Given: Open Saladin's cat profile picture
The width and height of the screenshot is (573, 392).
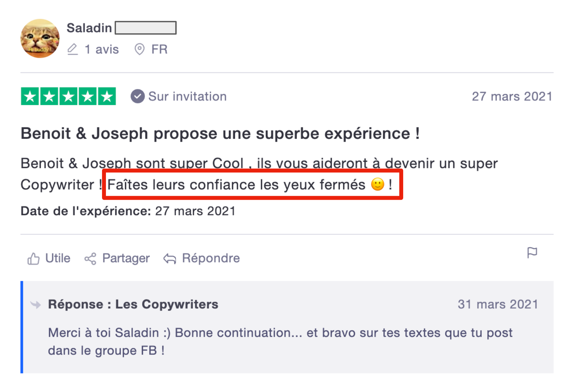Looking at the screenshot, I should click(40, 38).
